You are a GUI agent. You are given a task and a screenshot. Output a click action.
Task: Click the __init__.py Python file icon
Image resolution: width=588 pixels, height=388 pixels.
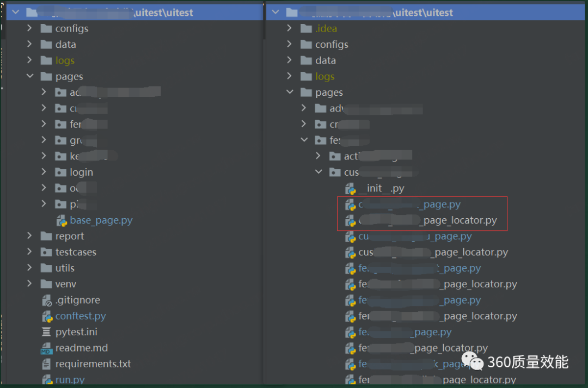click(350, 189)
